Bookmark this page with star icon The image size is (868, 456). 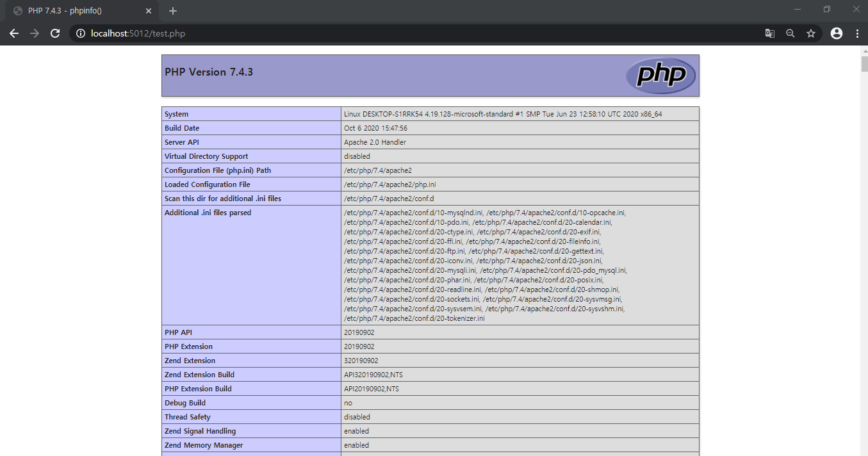811,33
